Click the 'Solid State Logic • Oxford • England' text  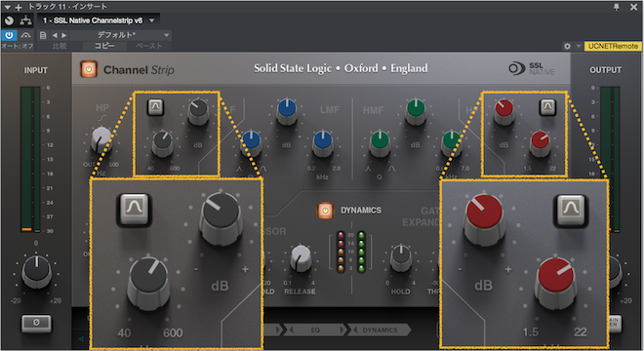click(x=341, y=68)
